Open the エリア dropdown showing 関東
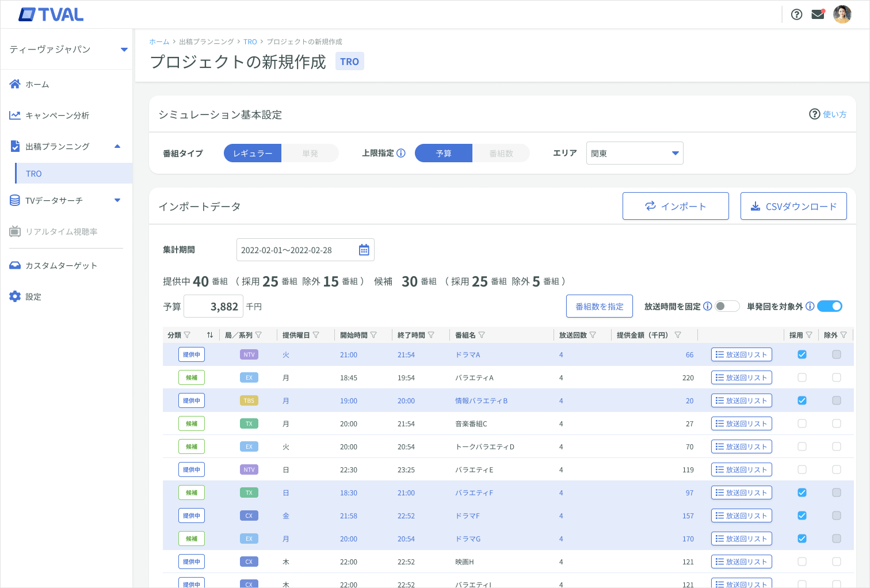 click(x=634, y=153)
